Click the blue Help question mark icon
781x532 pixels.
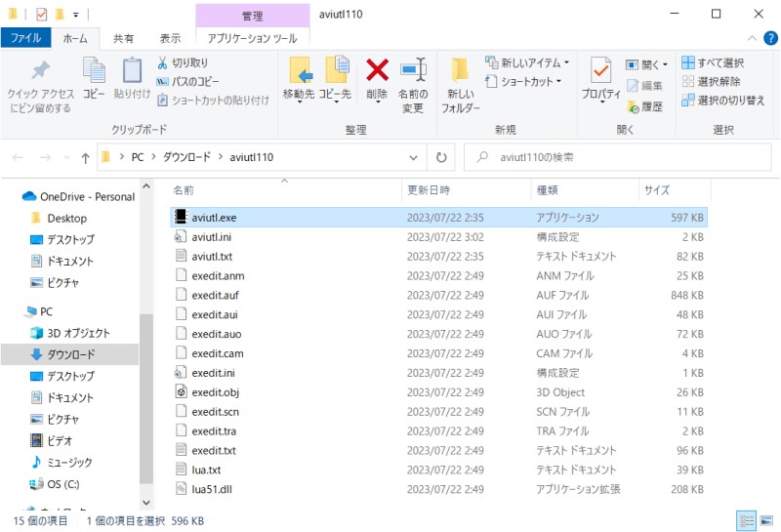770,38
